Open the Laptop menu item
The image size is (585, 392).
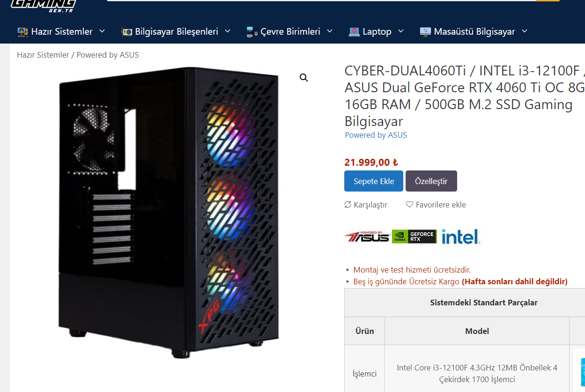tap(377, 32)
